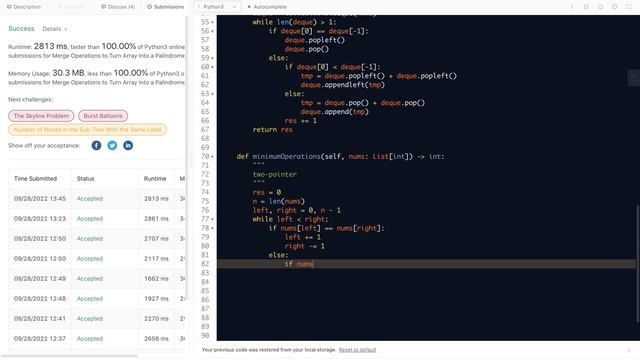
Task: Open the Details link next to Success
Action: click(x=54, y=29)
